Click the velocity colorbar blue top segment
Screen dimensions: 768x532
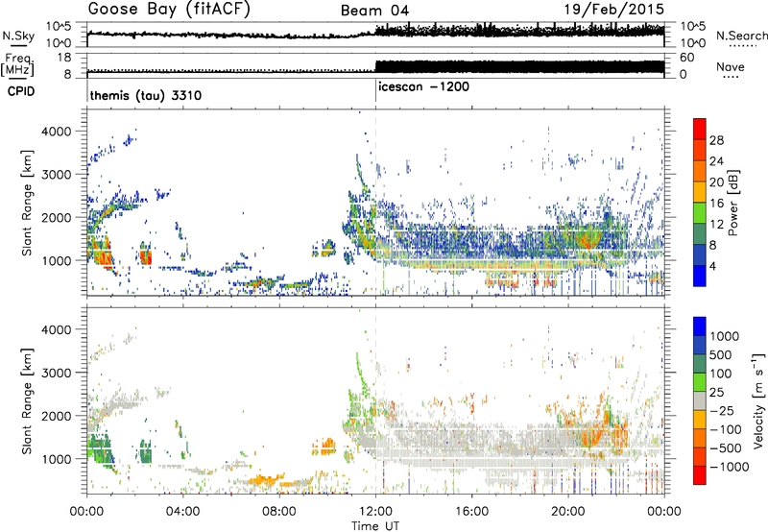pos(700,326)
